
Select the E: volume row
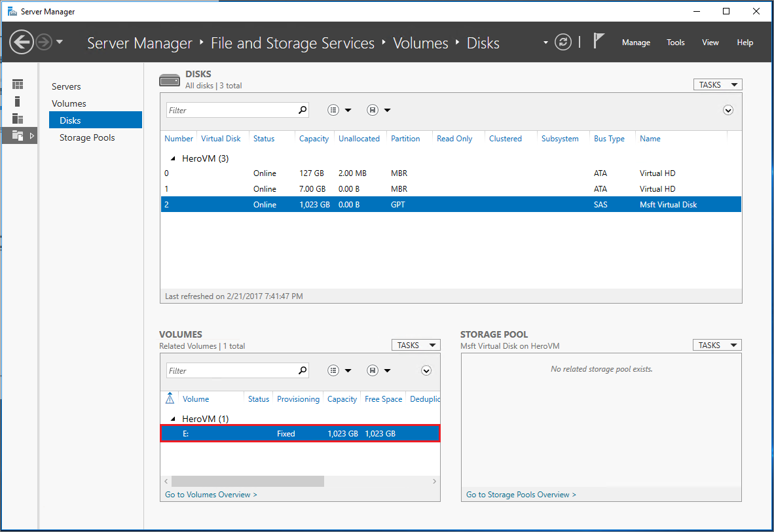pos(300,434)
